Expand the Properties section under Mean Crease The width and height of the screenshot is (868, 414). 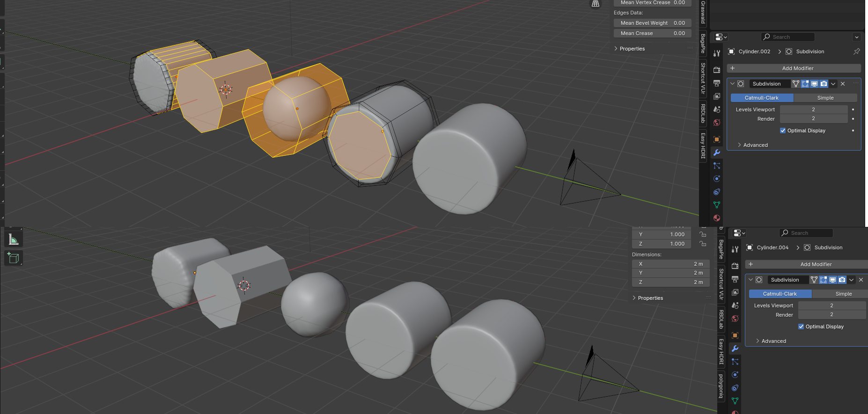tap(632, 49)
